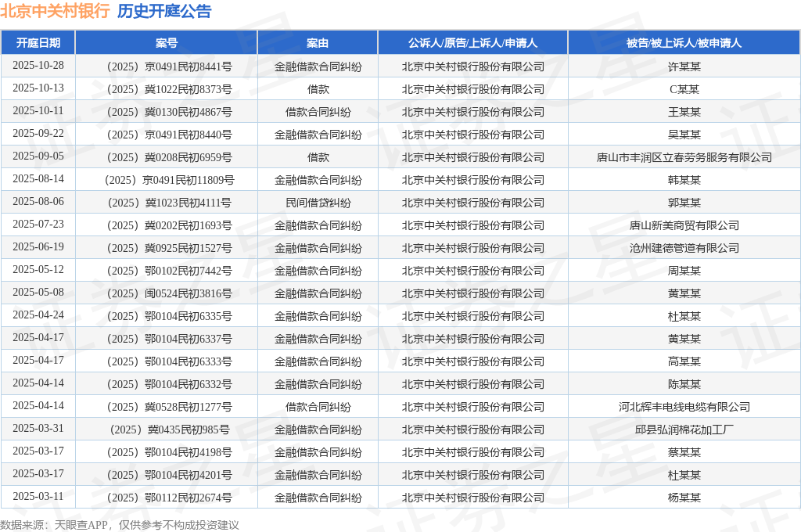
Task: Select date cell 2025-10-28
Action: click(x=38, y=66)
